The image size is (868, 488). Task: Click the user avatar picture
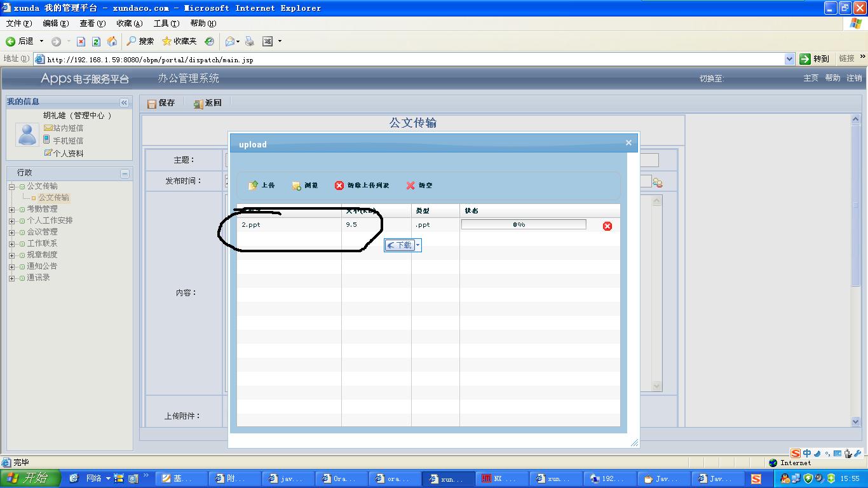coord(27,135)
